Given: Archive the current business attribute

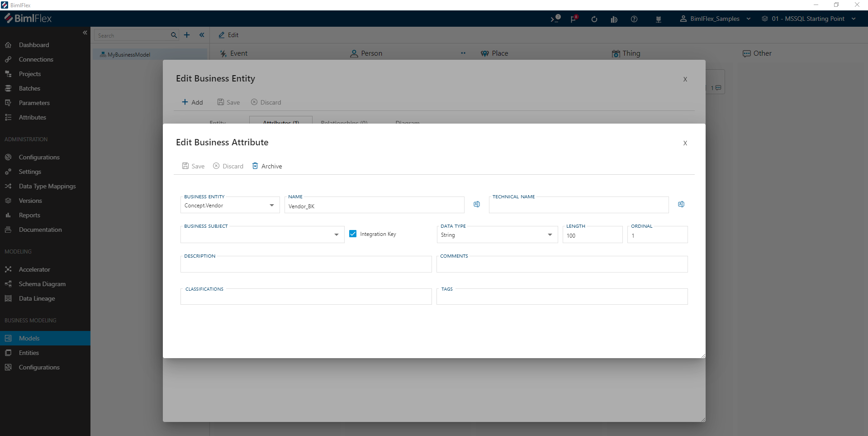Looking at the screenshot, I should click(267, 166).
